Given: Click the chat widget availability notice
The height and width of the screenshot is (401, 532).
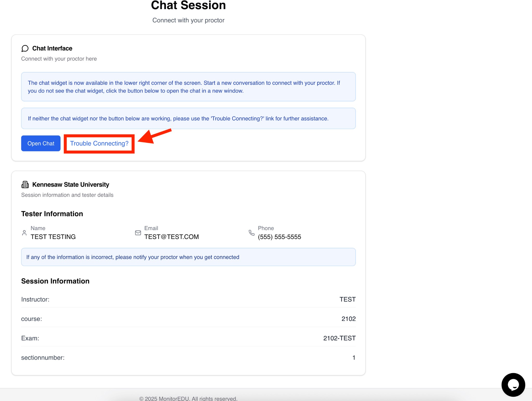Looking at the screenshot, I should [188, 87].
